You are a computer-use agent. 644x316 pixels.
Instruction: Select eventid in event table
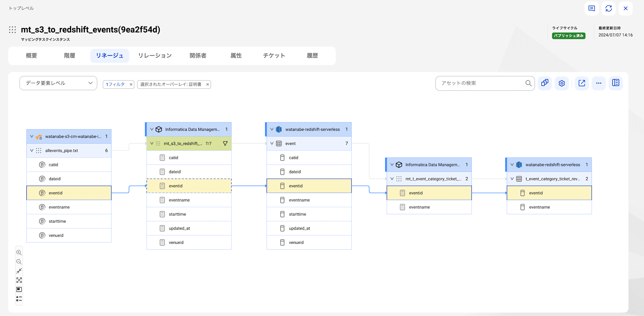point(309,186)
